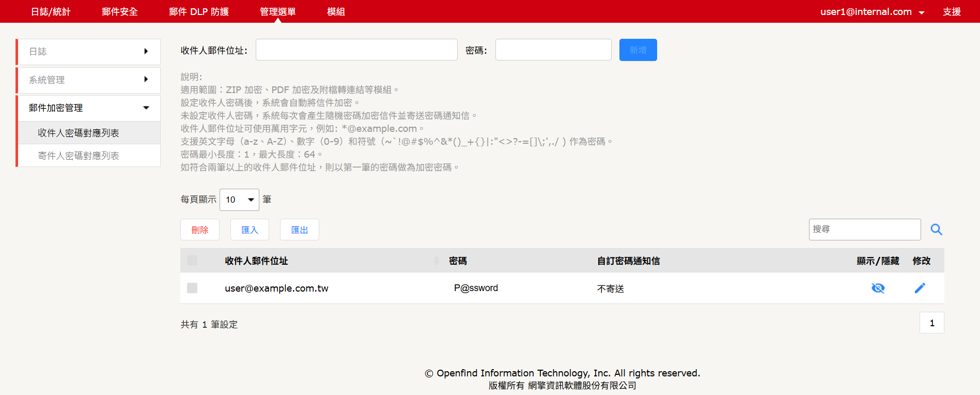
Task: Click the red 刪除 button
Action: click(200, 230)
